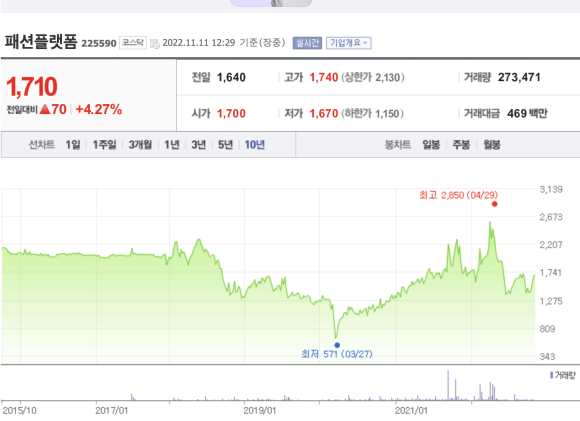
Task: Click the 2021/01 axis label
Action: 411,411
